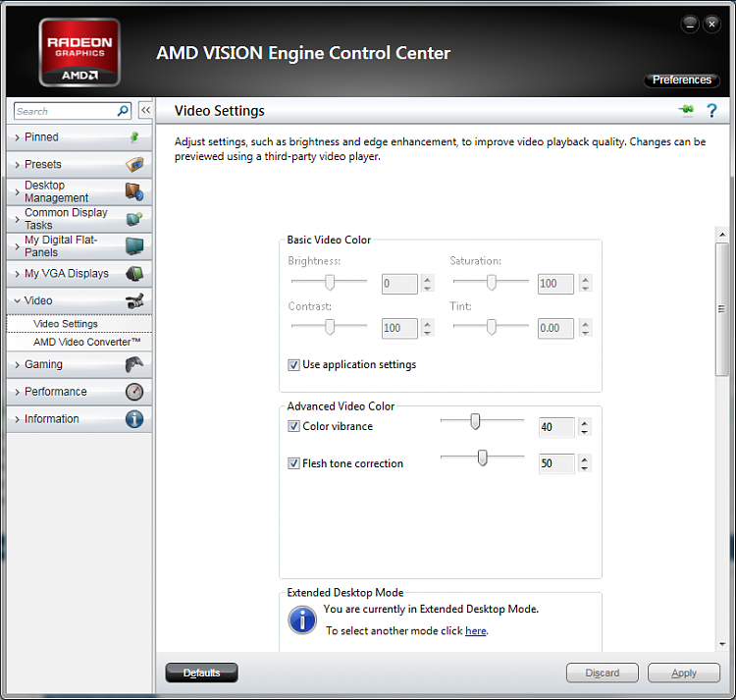Click the My Digital Flat-Panels monitor icon
Viewport: 736px width, 700px height.
click(x=134, y=246)
